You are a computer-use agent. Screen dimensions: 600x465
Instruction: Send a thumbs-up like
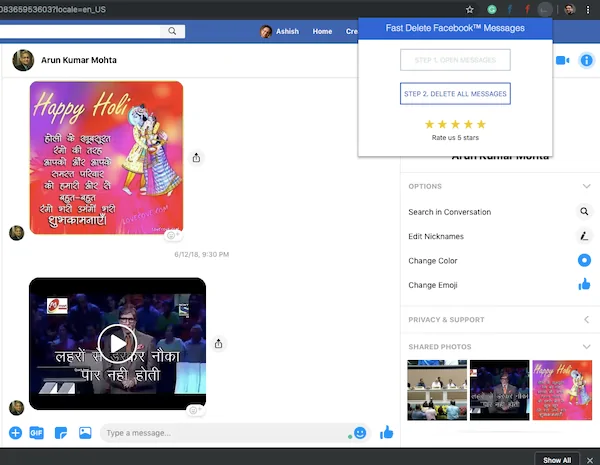coord(386,432)
